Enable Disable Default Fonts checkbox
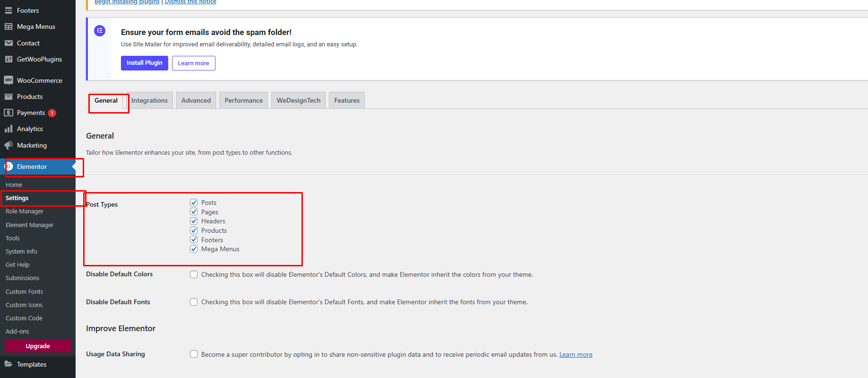 click(x=194, y=302)
